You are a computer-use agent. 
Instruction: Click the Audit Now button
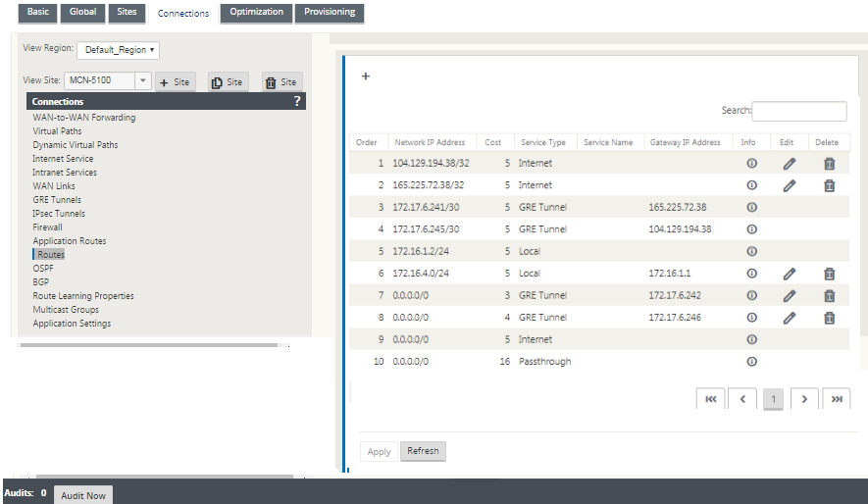tap(83, 495)
